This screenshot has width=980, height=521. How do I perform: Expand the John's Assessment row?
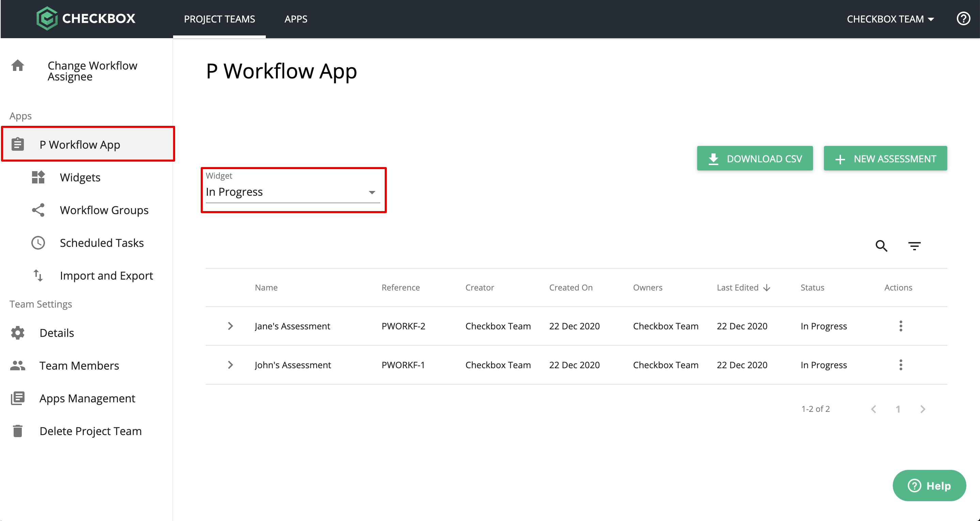click(230, 365)
